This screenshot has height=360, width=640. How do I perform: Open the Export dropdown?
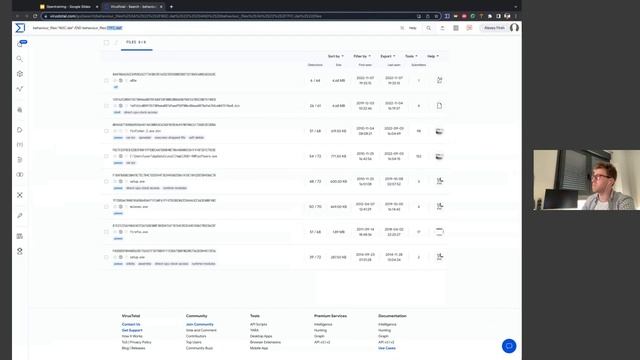point(388,56)
